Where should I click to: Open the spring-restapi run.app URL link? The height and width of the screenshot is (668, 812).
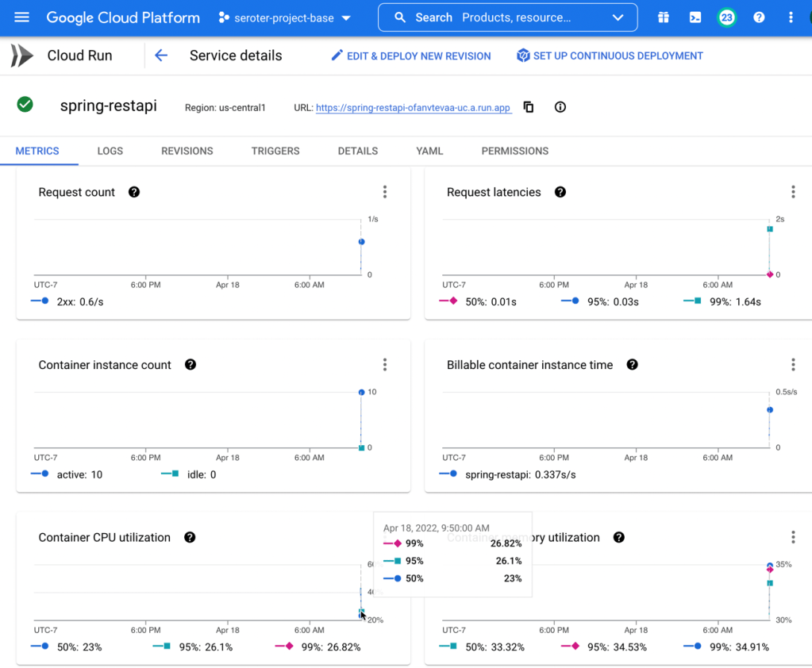pos(413,108)
